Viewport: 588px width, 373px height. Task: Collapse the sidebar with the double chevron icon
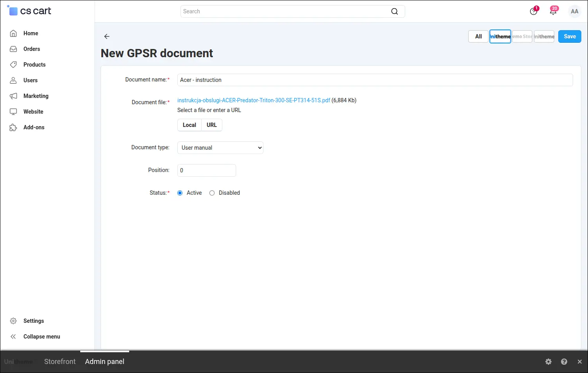[13, 337]
